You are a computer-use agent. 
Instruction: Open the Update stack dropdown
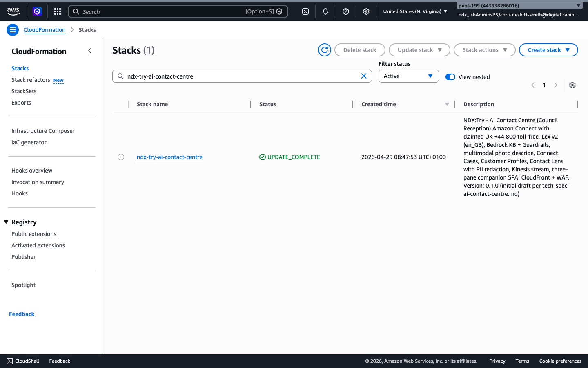click(x=419, y=50)
